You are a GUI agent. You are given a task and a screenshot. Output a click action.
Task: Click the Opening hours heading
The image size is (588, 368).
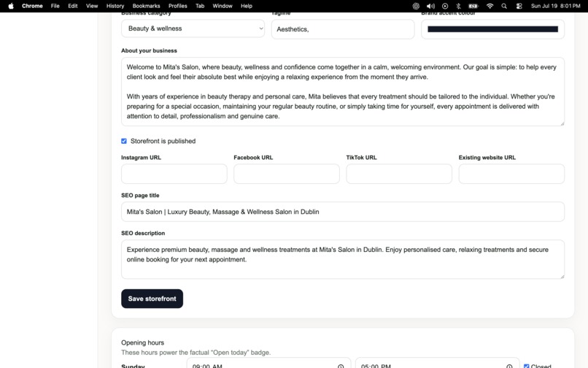[142, 342]
